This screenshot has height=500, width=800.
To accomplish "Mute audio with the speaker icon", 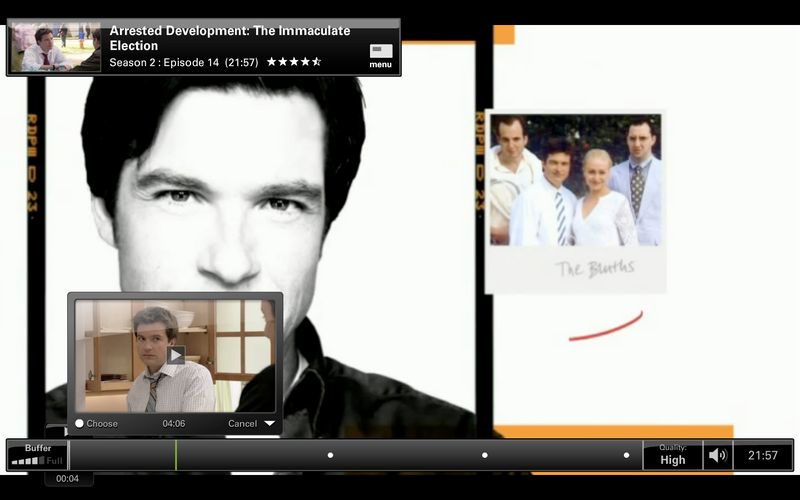I will pos(718,455).
